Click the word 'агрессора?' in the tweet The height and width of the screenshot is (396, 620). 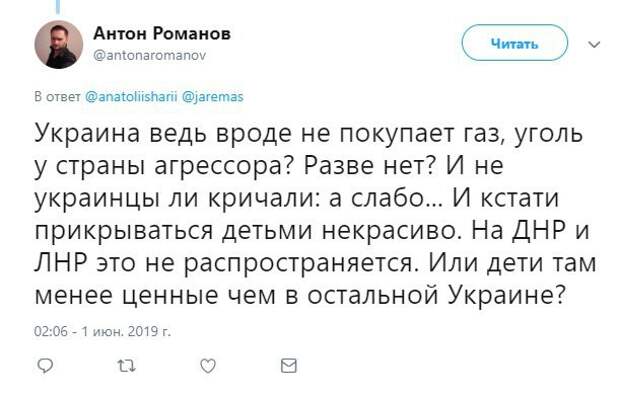pyautogui.click(x=223, y=166)
